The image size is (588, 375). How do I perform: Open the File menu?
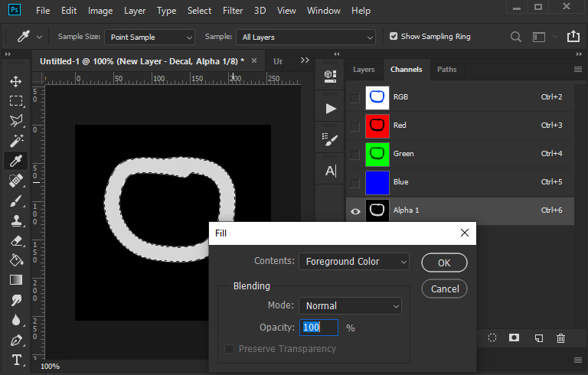[x=43, y=11]
